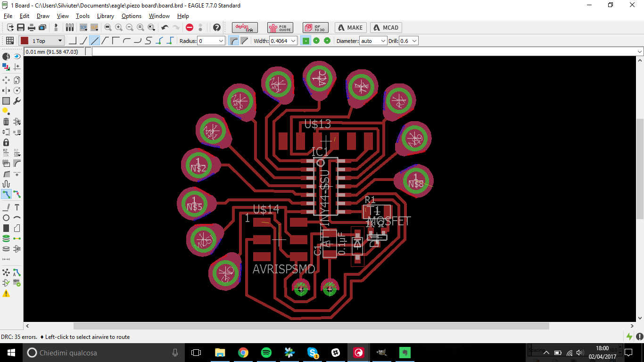Open help via question mark icon

[216, 28]
